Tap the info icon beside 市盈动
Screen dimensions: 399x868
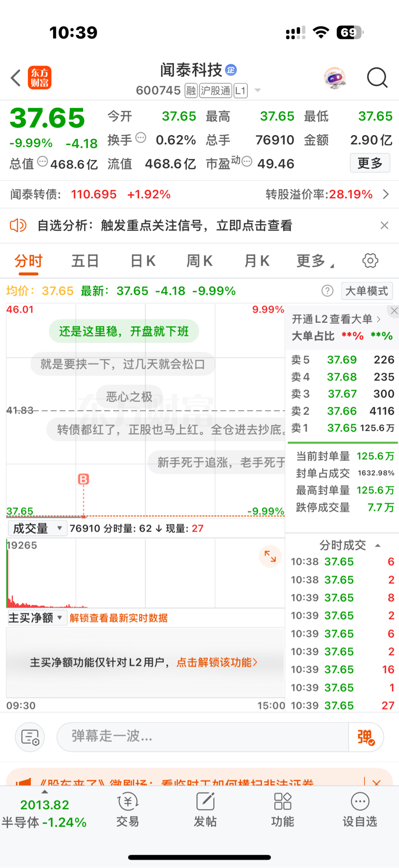pyautogui.click(x=247, y=162)
